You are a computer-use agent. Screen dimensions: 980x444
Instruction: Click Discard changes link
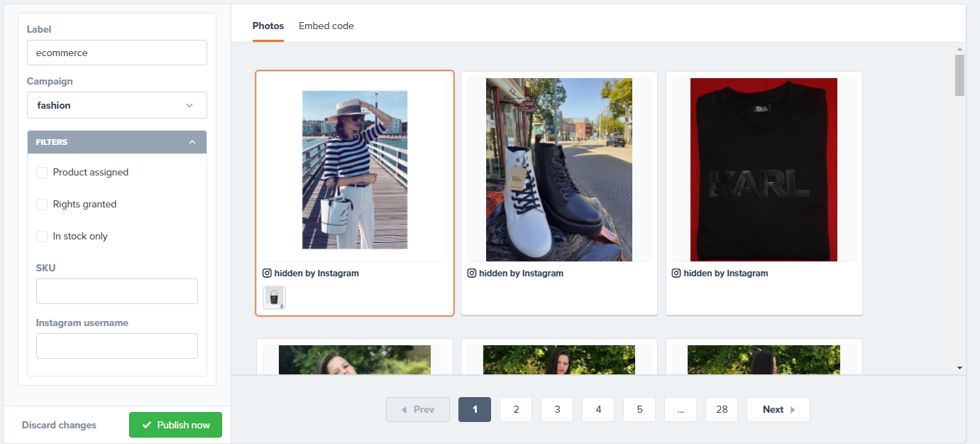coord(59,425)
